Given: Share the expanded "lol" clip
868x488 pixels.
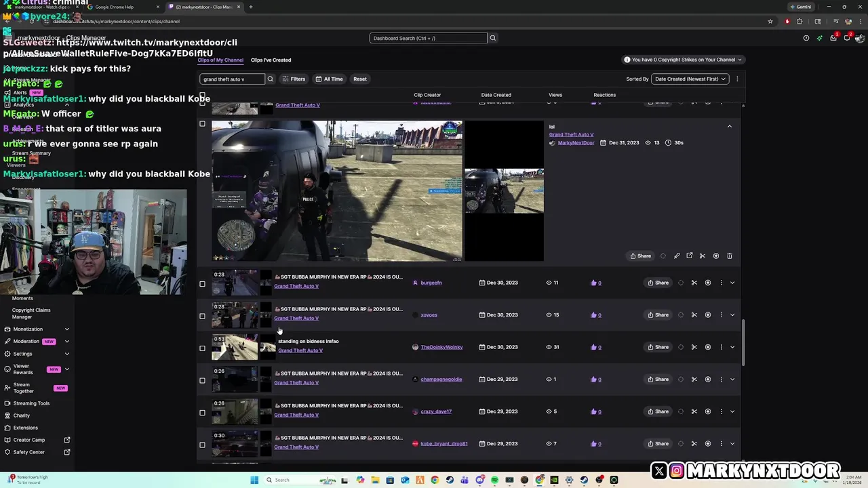Looking at the screenshot, I should (640, 256).
